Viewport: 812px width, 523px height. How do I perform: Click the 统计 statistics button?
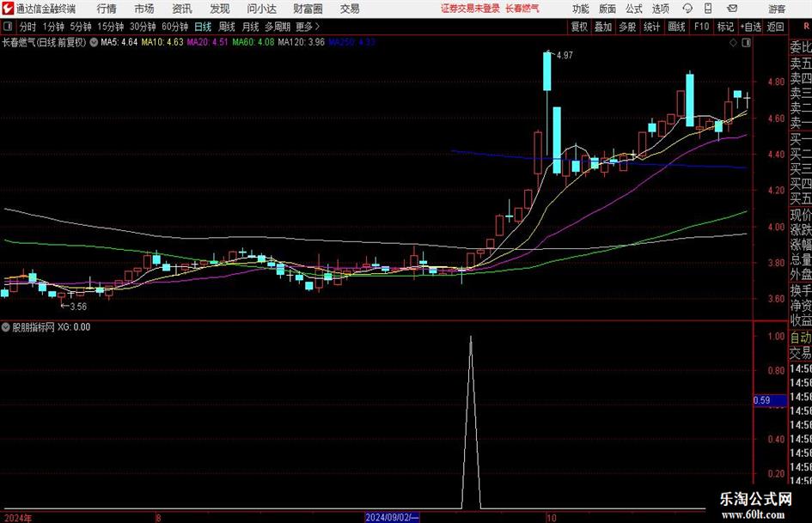(x=652, y=27)
